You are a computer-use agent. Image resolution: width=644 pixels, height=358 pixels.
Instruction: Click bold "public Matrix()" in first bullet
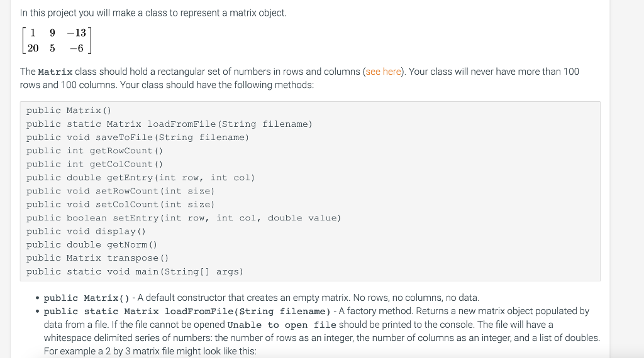pos(87,298)
